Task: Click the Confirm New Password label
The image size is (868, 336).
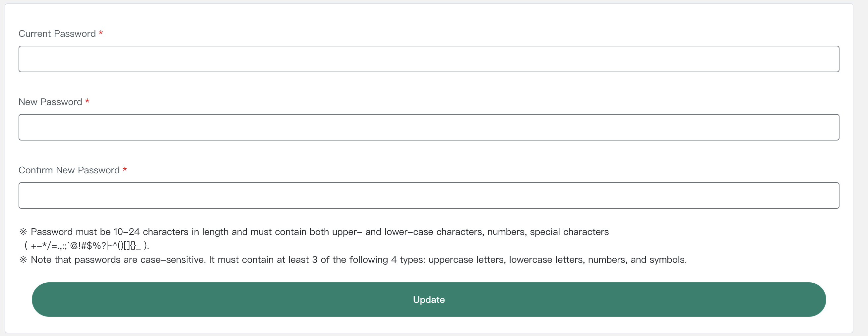Action: pyautogui.click(x=69, y=170)
